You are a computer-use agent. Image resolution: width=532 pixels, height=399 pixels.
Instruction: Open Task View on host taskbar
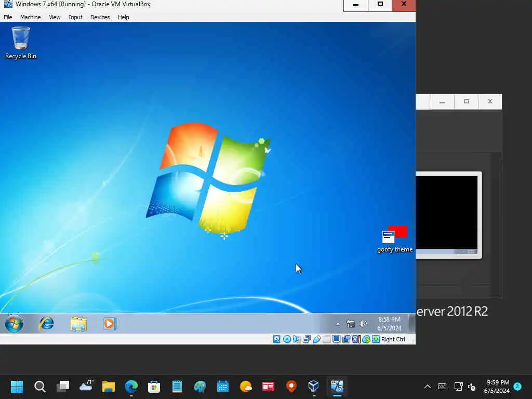pyautogui.click(x=63, y=387)
